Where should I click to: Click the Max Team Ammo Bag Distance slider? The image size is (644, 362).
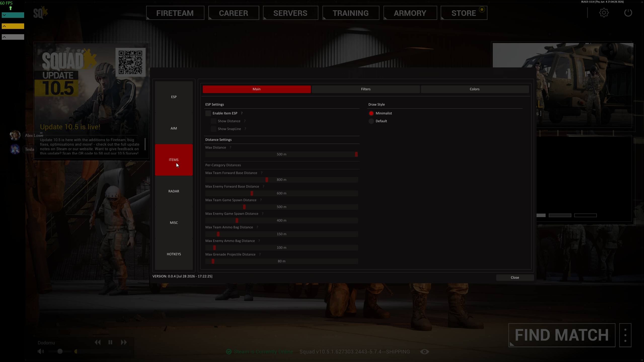point(282,234)
